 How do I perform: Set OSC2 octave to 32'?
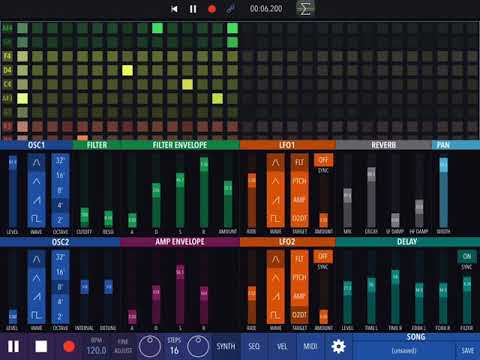click(x=60, y=257)
